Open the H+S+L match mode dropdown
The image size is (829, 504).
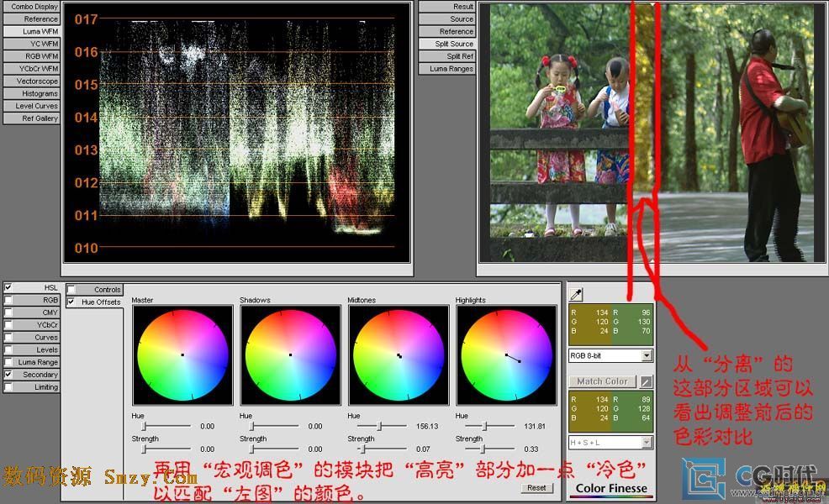[x=610, y=443]
